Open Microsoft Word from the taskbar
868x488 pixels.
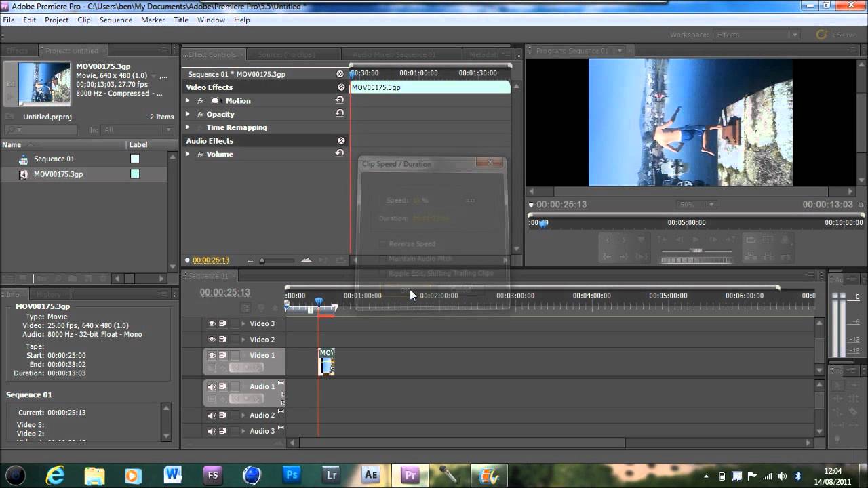click(x=173, y=474)
